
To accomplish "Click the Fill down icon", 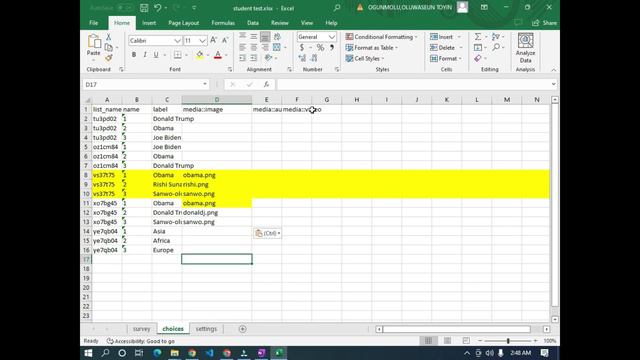I will tap(478, 47).
